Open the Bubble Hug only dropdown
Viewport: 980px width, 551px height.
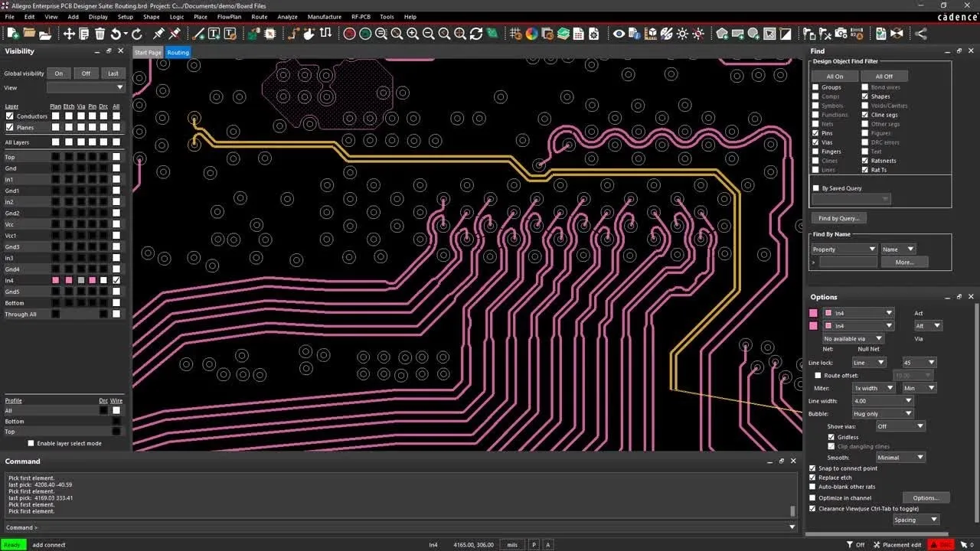(x=883, y=414)
